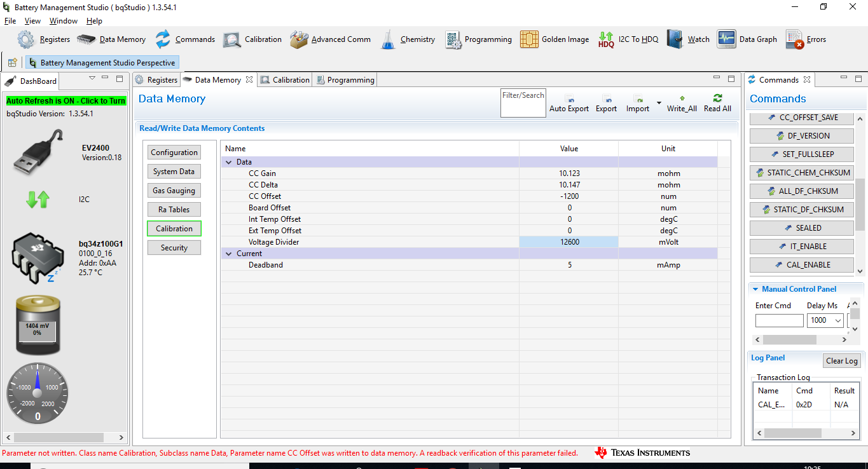Send the CAL_ENABLE command
Viewport: 868px width, 469px height.
[802, 264]
